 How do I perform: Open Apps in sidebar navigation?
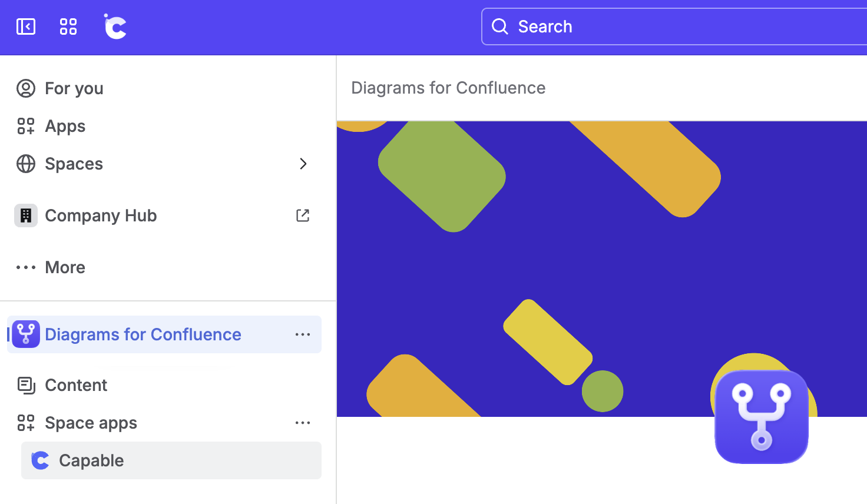point(65,126)
